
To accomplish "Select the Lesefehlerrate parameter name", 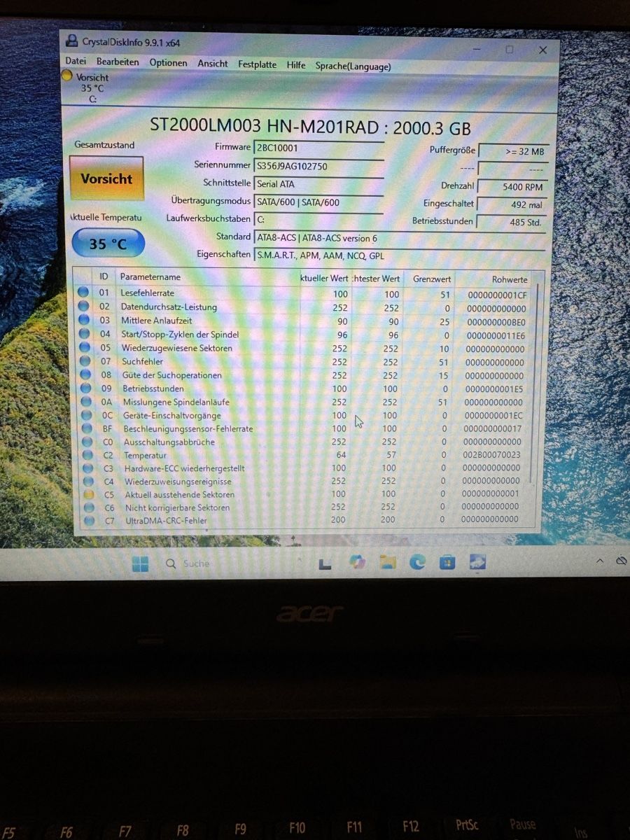I will 148,293.
